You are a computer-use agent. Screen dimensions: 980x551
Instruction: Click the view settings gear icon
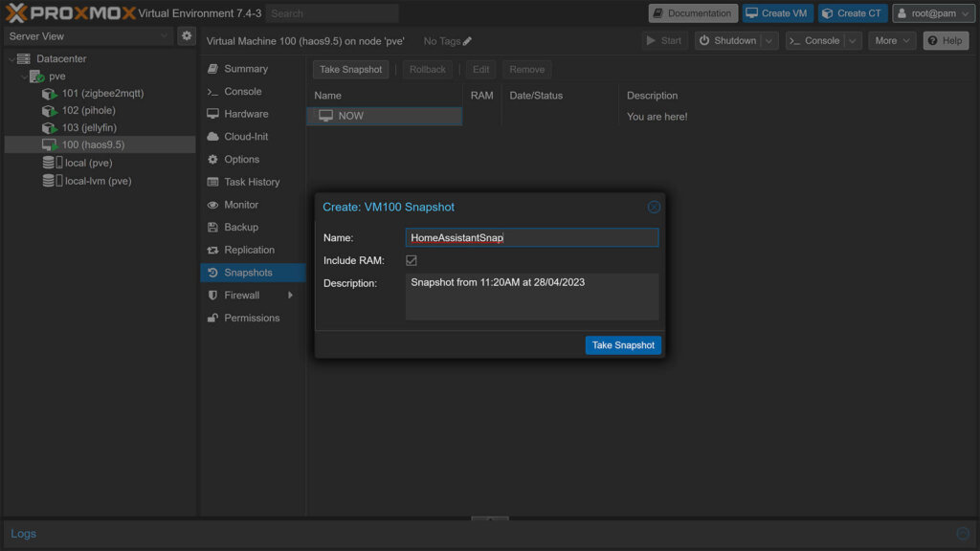[188, 34]
